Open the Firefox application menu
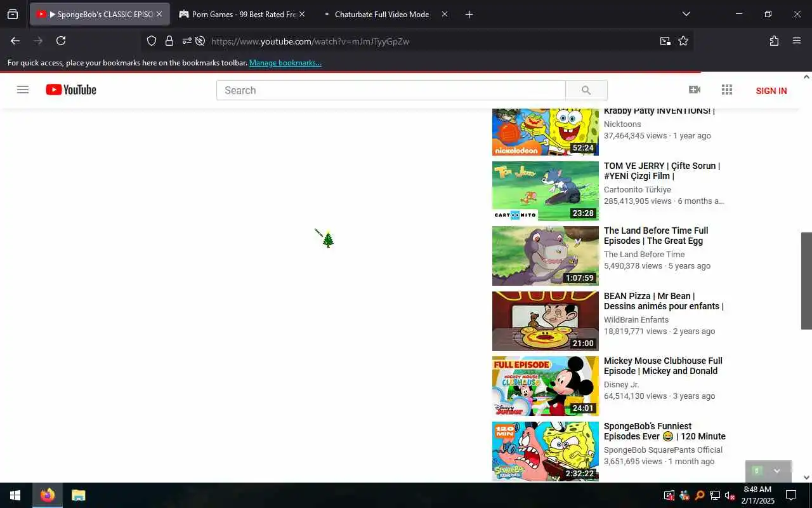This screenshot has width=812, height=508. 797,41
